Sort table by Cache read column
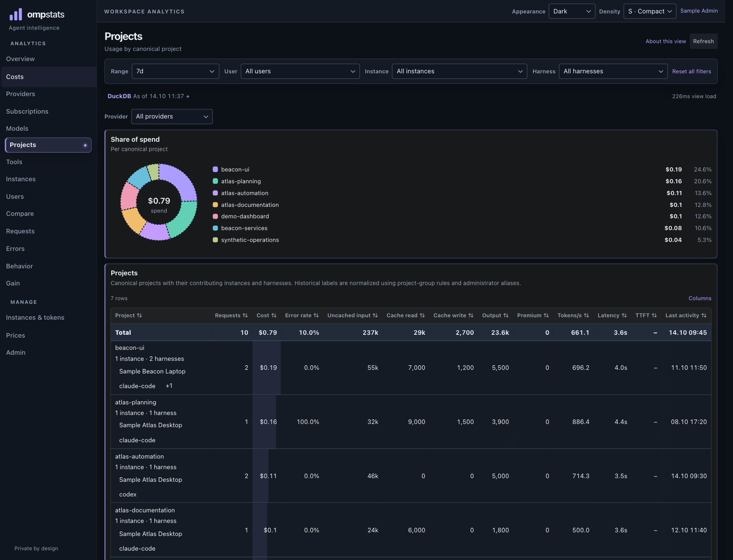Screen dimensions: 733x560 point(406,315)
